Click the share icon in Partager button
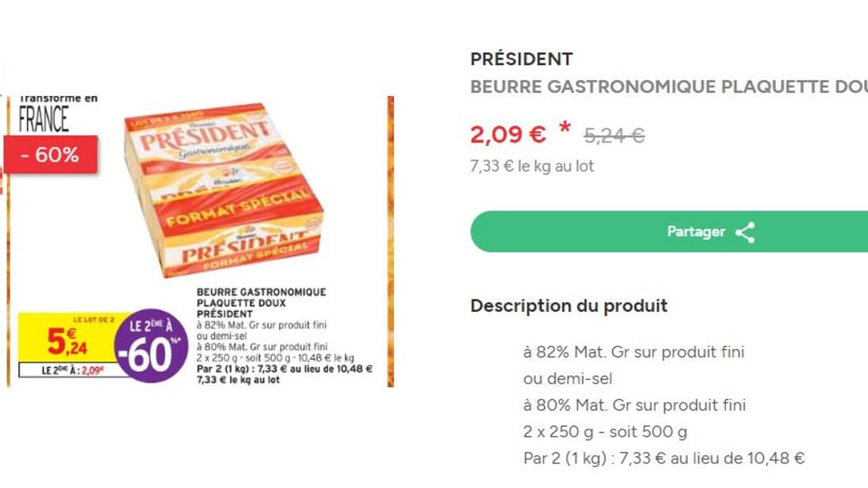 (x=745, y=232)
